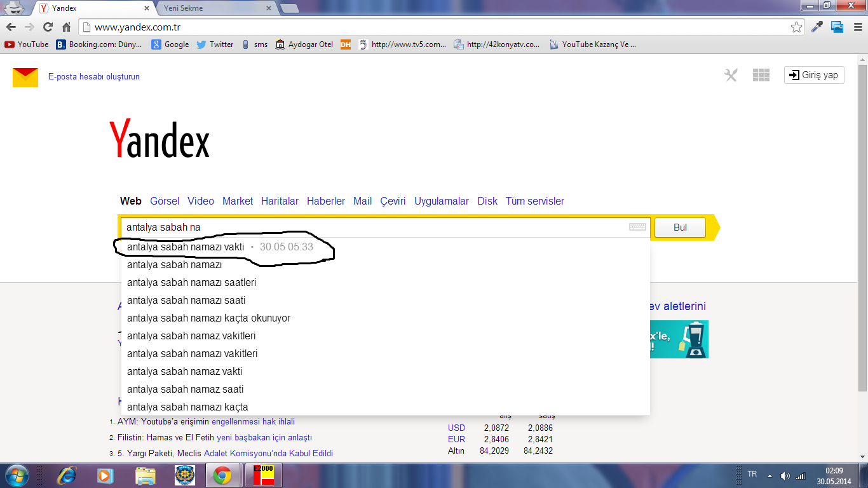
Task: Open the Aydogar Otel bookmark
Action: 304,44
